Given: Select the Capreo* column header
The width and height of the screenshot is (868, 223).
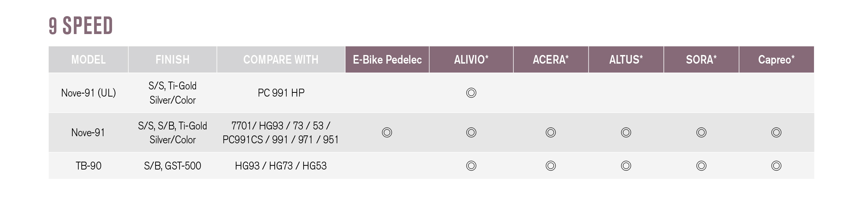Looking at the screenshot, I should (776, 59).
